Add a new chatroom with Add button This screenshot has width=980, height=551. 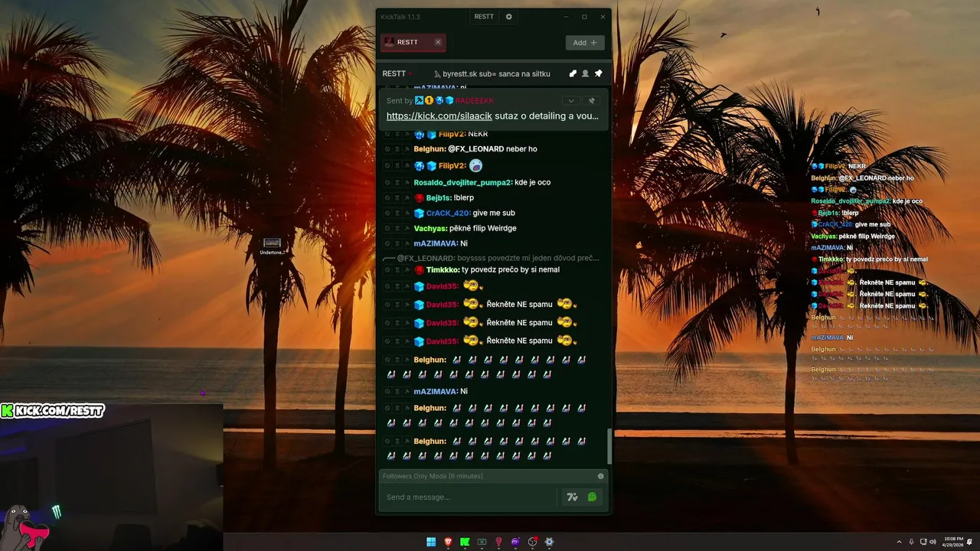pyautogui.click(x=585, y=43)
